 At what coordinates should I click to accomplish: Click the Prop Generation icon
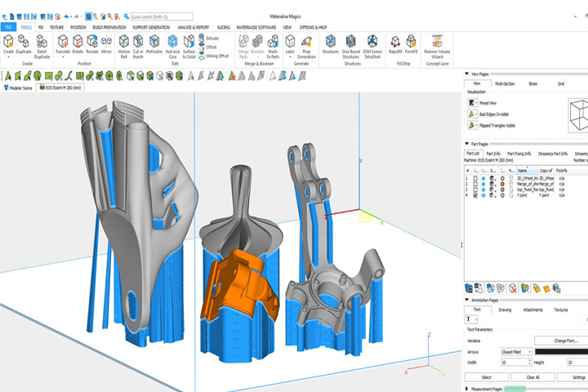[306, 47]
